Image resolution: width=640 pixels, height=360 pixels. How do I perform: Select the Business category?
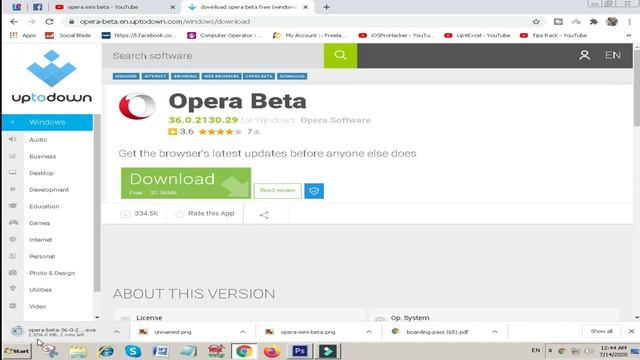pyautogui.click(x=42, y=156)
